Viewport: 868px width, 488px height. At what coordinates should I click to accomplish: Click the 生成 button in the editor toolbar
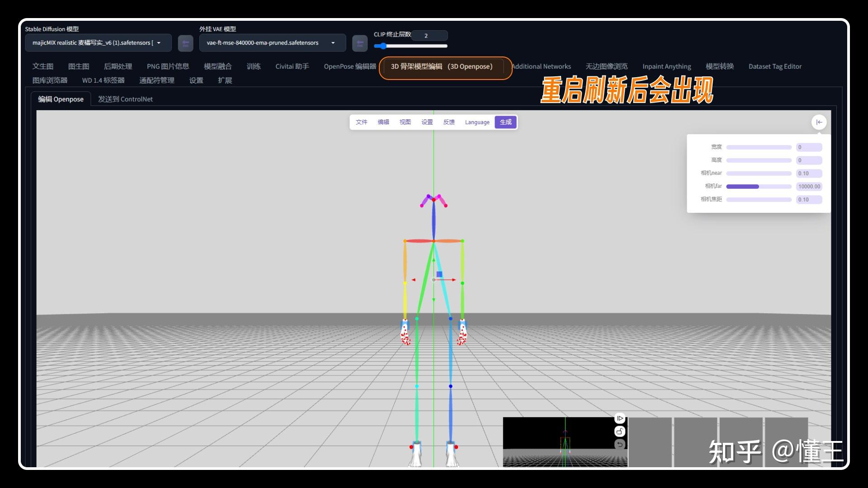(x=505, y=122)
